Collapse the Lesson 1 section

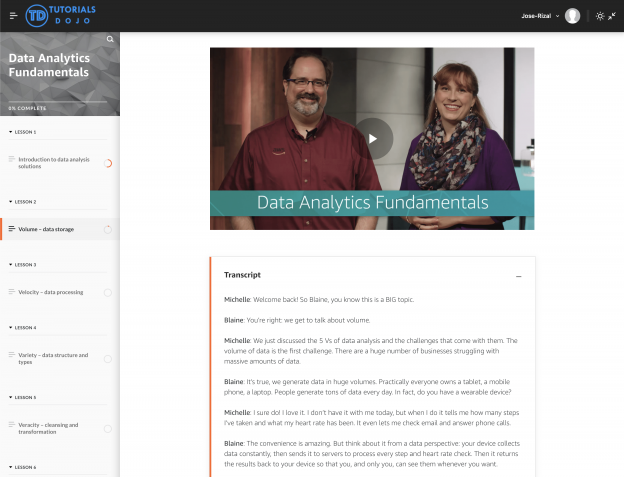[22, 132]
